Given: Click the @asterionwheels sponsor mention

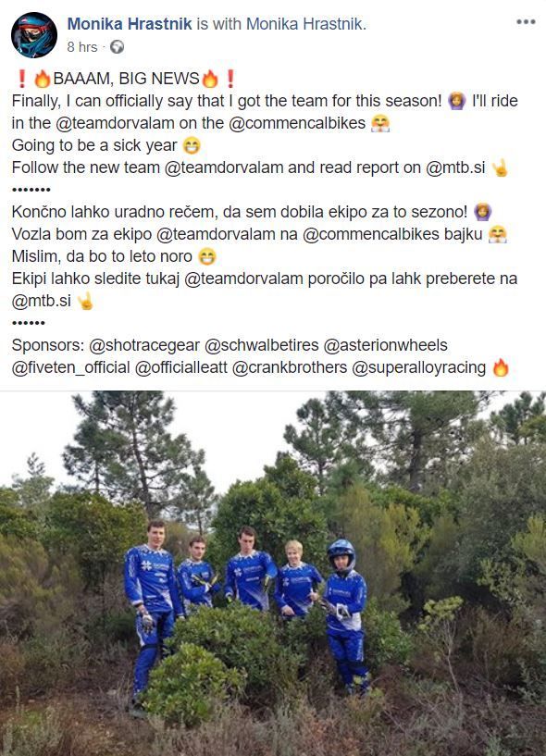Looking at the screenshot, I should (385, 345).
